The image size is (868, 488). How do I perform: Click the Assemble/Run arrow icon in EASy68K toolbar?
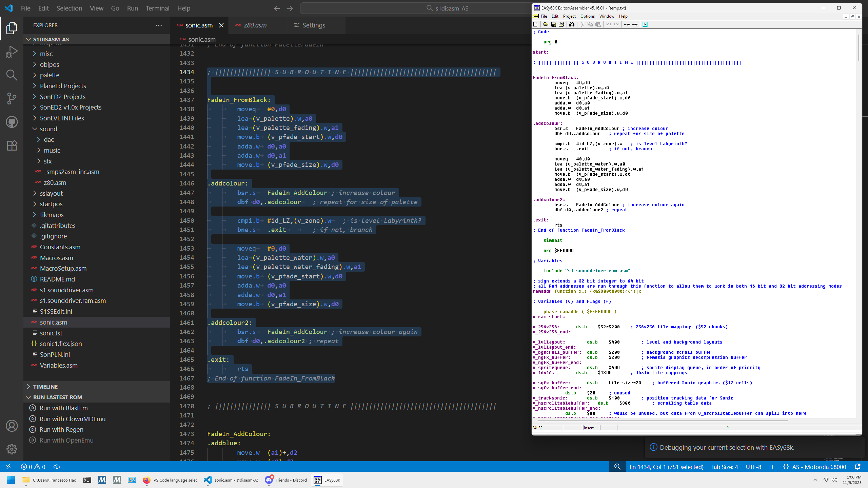point(645,24)
